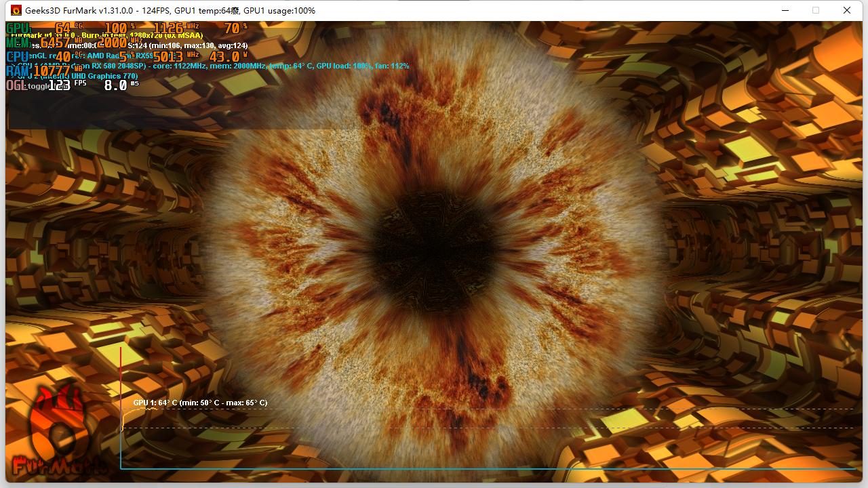868x488 pixels.
Task: Click the 123 FPS overlay counter
Action: [x=67, y=85]
